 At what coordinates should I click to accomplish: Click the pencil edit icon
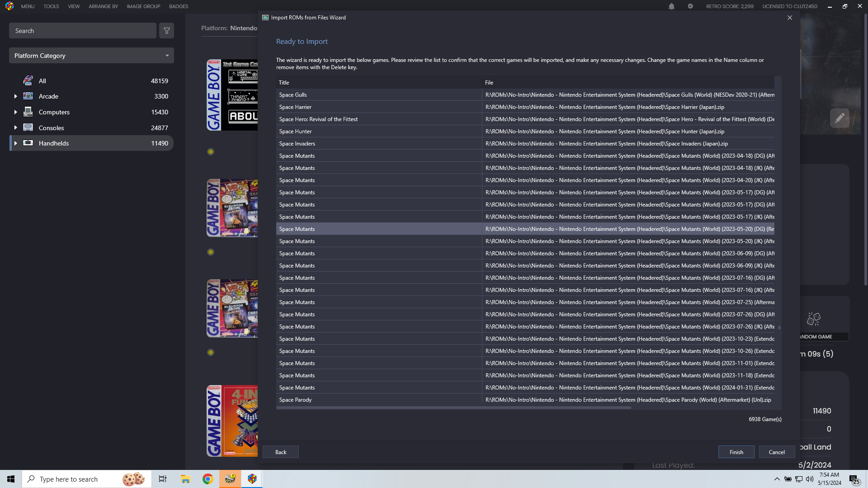pyautogui.click(x=840, y=118)
